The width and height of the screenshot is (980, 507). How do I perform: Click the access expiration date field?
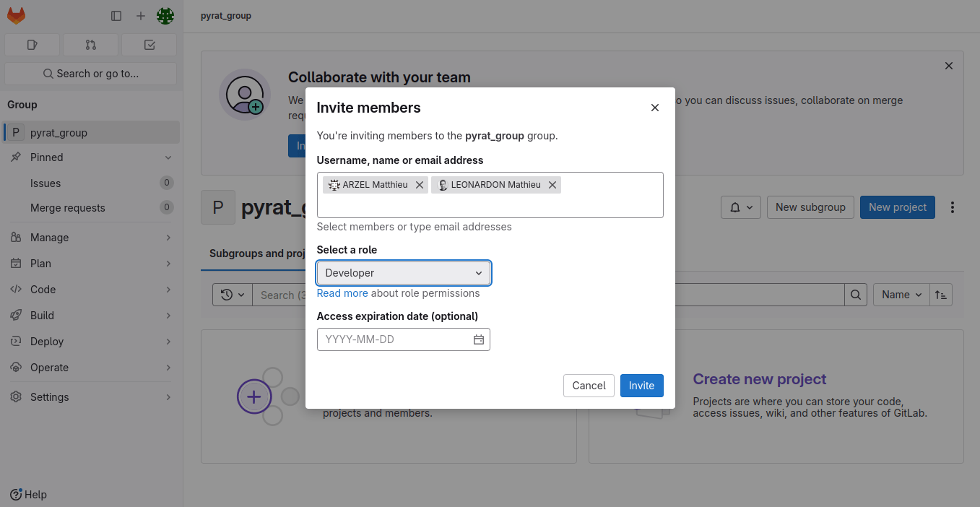(x=394, y=339)
